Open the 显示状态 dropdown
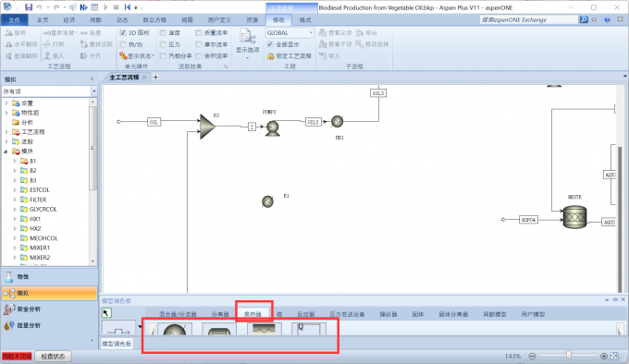Viewport: 629px width, 364px height. 137,56
